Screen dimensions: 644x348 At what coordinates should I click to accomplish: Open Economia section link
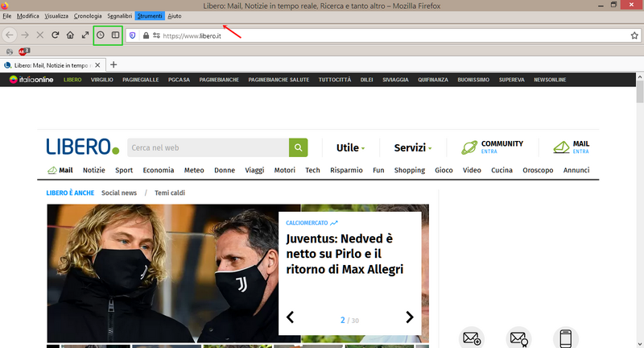point(158,170)
